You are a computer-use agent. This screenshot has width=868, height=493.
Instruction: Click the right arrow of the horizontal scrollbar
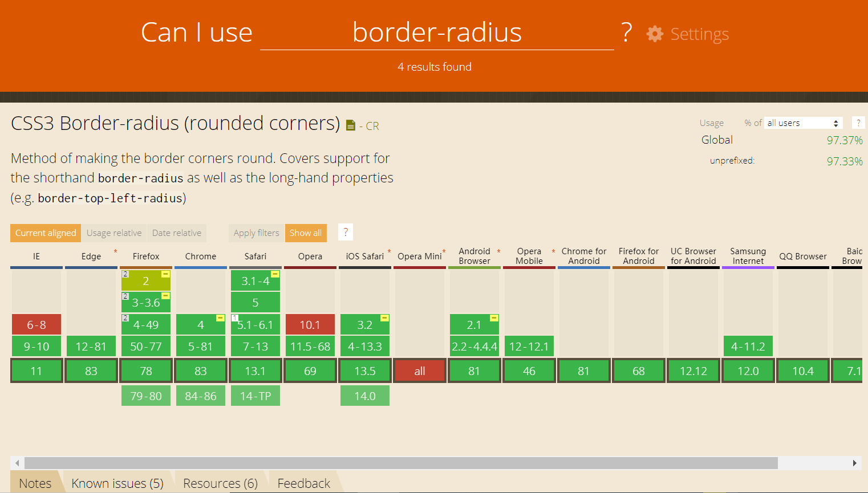click(x=854, y=463)
